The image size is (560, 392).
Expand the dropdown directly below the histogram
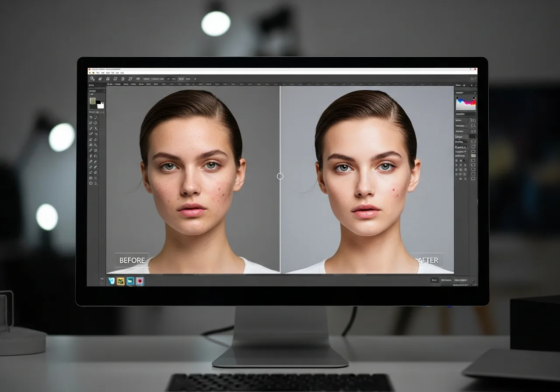(x=465, y=114)
